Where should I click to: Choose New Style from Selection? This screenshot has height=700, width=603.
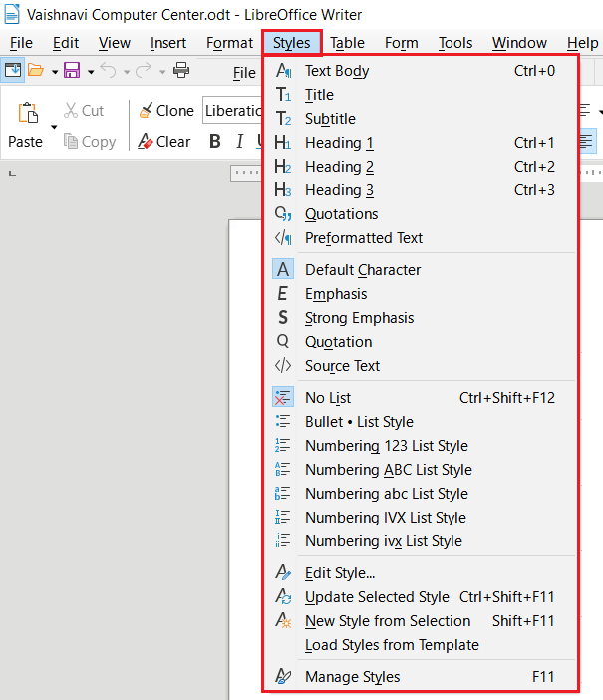click(421, 621)
